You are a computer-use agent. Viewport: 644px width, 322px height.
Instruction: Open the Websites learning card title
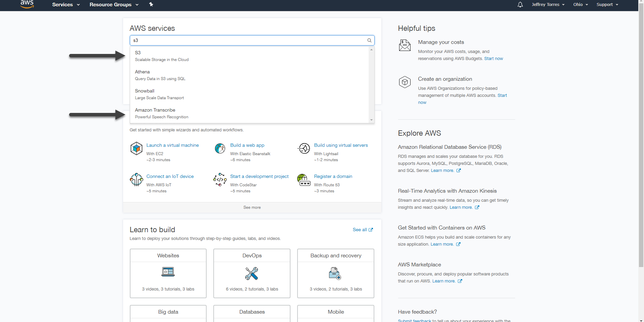point(168,256)
